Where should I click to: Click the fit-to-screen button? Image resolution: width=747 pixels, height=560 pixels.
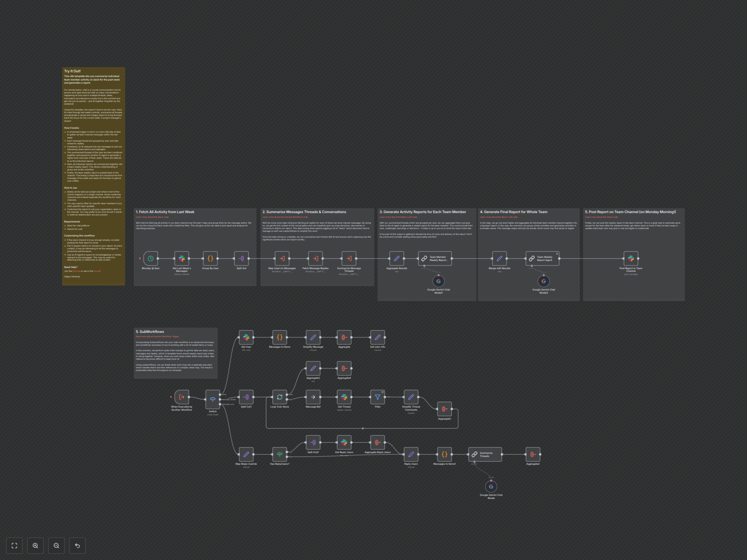pos(14,545)
